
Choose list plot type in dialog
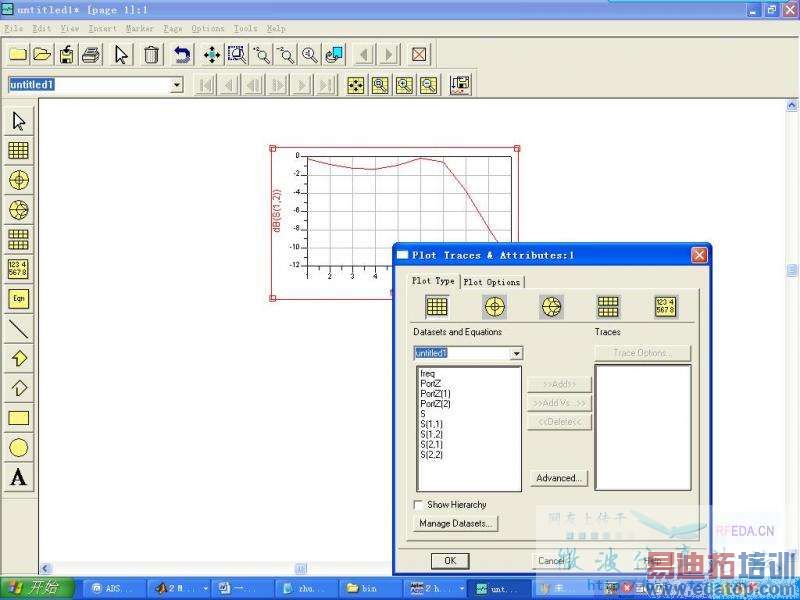[666, 307]
